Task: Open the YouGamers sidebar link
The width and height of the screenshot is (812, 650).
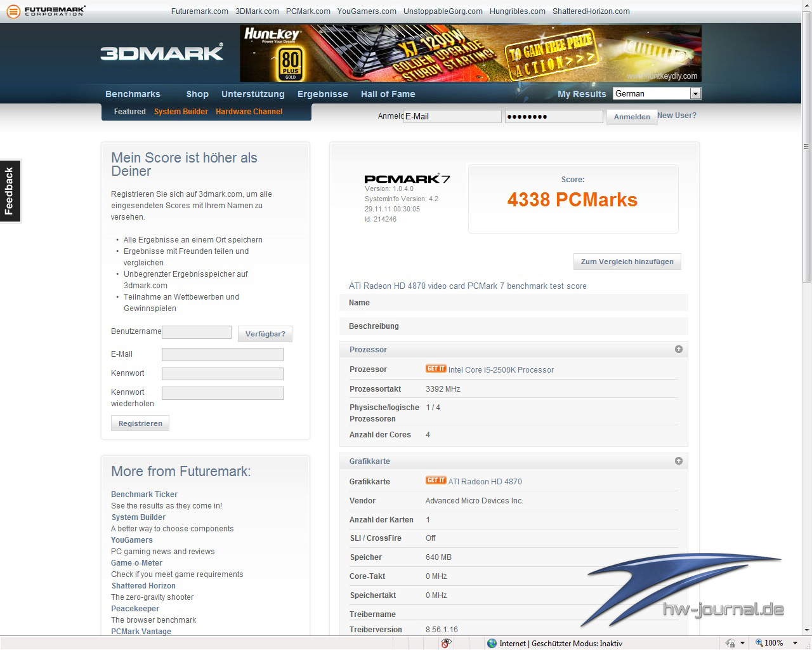Action: [132, 540]
